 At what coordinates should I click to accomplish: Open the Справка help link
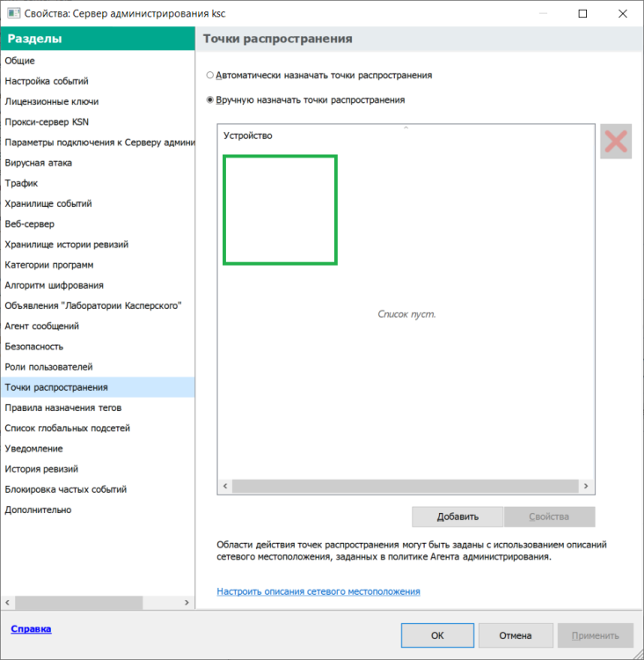[31, 628]
